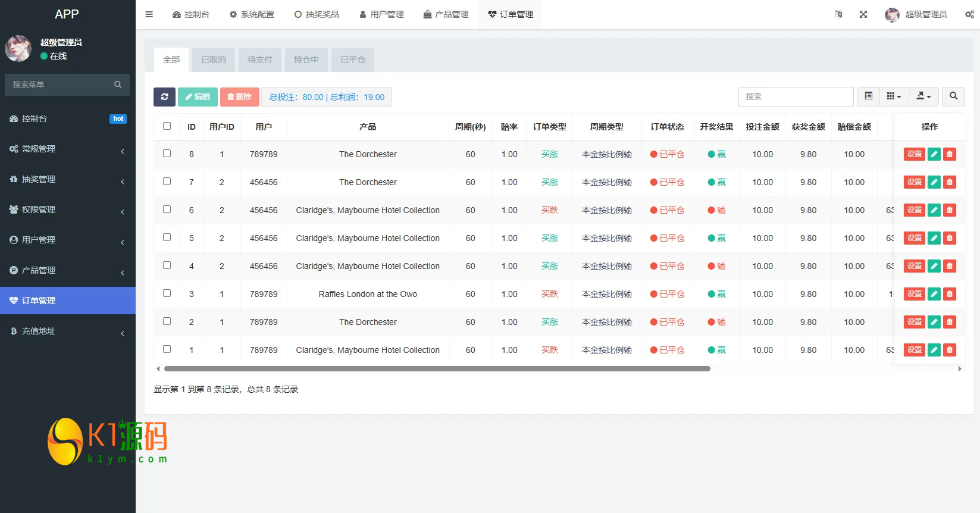Click the common search magnifier button
Screen dimensions: 980x513
[x=954, y=96]
